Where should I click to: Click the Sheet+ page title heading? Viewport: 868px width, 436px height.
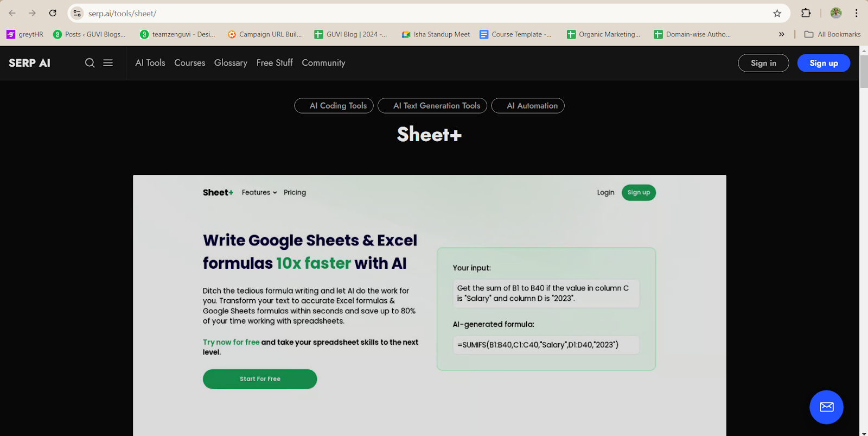429,134
